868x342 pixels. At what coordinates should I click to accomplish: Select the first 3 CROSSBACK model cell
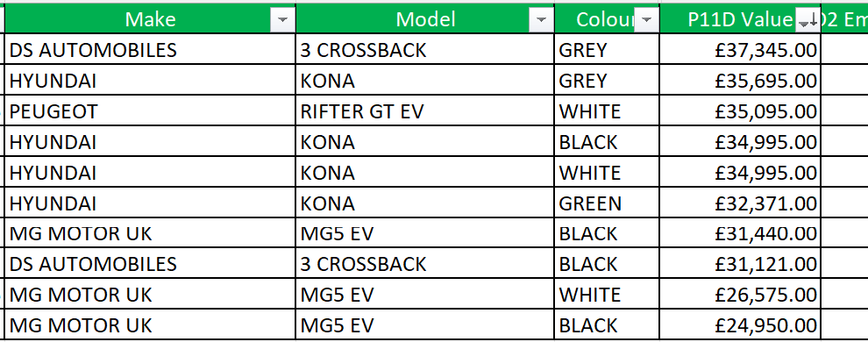(x=425, y=50)
